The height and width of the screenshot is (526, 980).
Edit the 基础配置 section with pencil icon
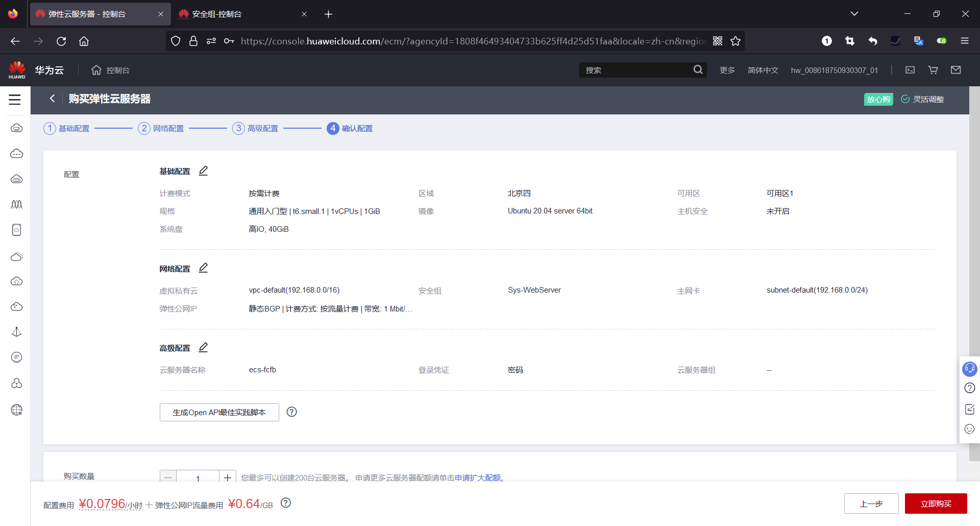click(x=203, y=171)
